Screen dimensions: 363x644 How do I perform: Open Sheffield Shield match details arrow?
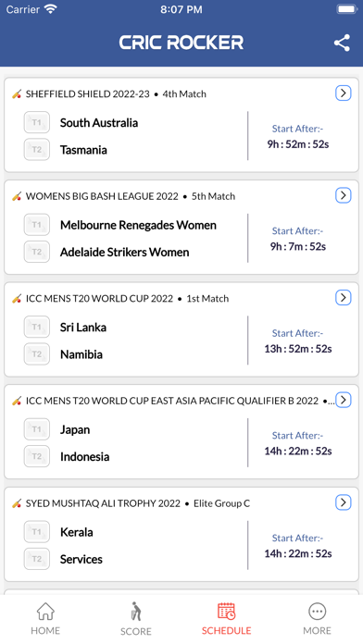point(344,93)
